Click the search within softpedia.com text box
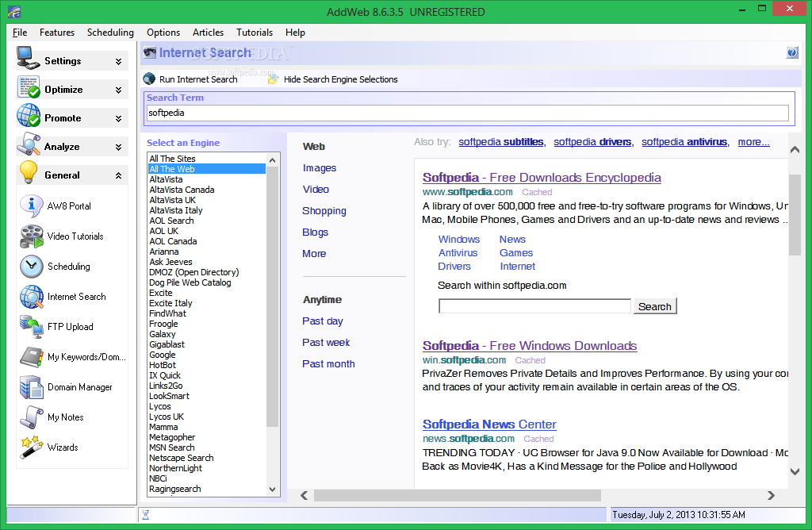812x530 pixels. click(534, 306)
